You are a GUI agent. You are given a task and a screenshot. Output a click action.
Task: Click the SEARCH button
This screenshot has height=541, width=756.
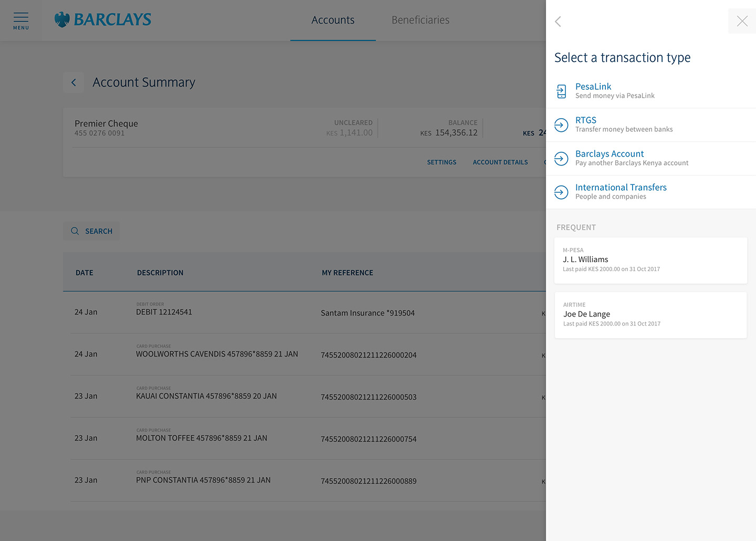[91, 231]
